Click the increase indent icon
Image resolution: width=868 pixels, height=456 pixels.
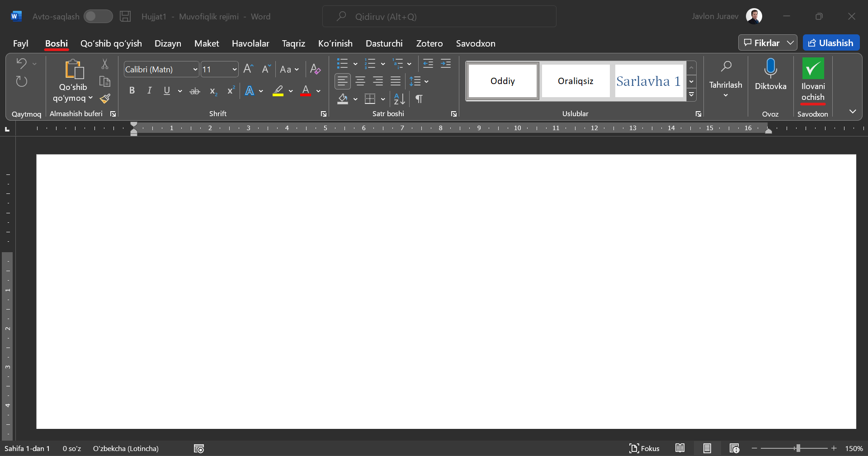click(x=446, y=64)
